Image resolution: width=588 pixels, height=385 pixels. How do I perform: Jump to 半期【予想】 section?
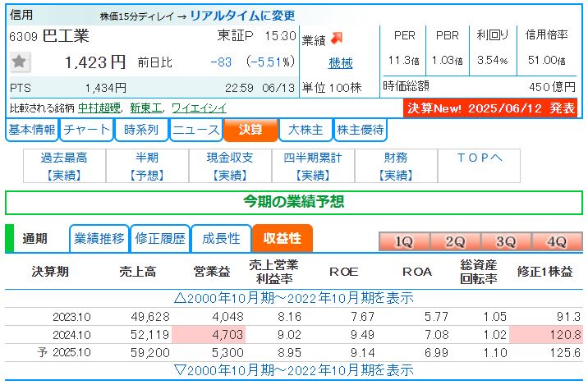pos(147,166)
